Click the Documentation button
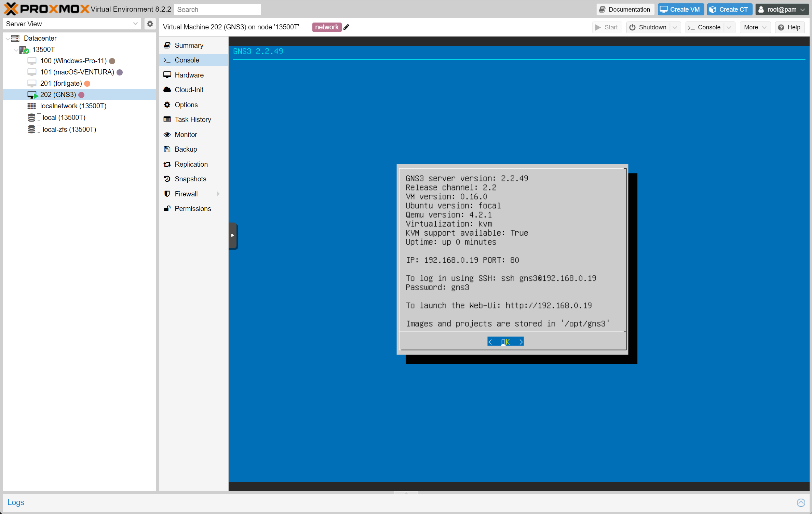 [625, 9]
